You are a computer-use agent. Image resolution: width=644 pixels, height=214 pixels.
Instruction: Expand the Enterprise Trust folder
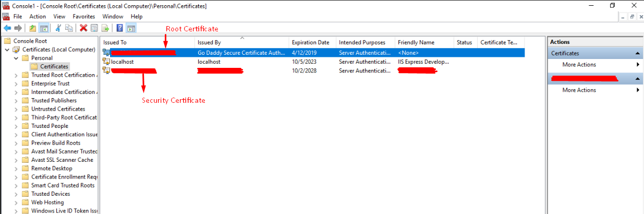click(x=16, y=84)
